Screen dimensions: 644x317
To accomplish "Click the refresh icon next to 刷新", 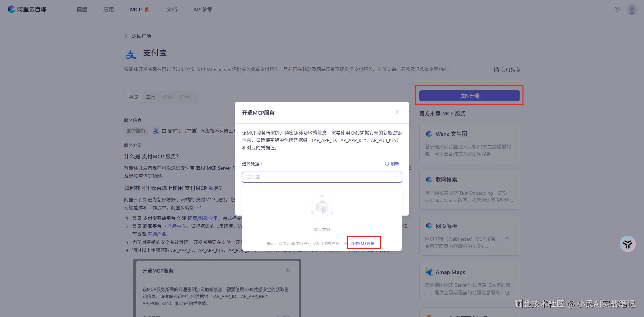I will (387, 164).
